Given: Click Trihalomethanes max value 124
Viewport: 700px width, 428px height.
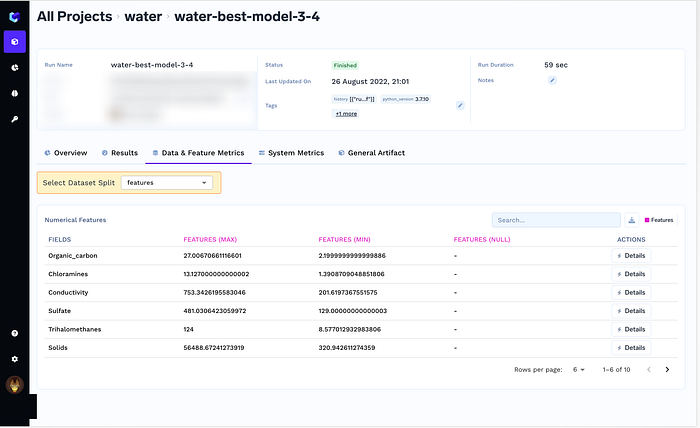Looking at the screenshot, I should [x=188, y=329].
